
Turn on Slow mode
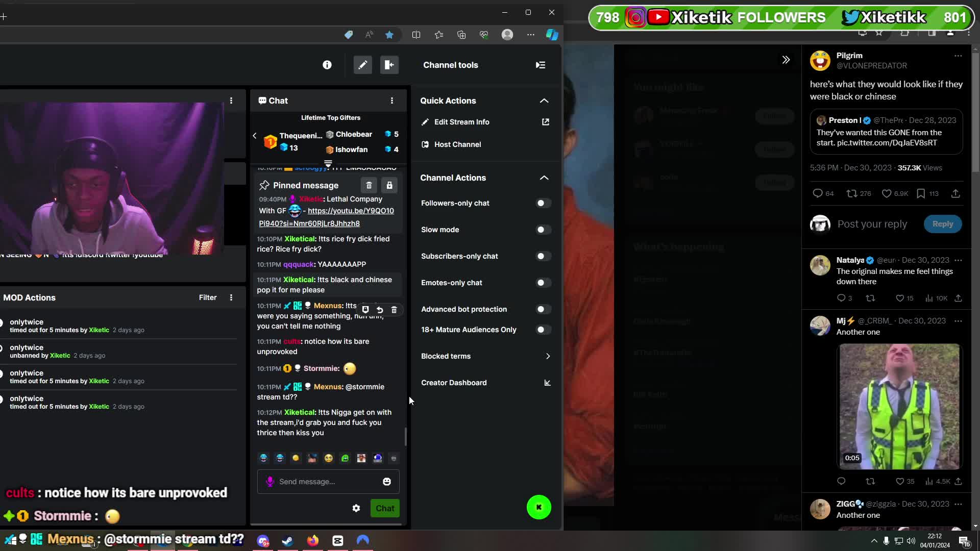(x=542, y=230)
